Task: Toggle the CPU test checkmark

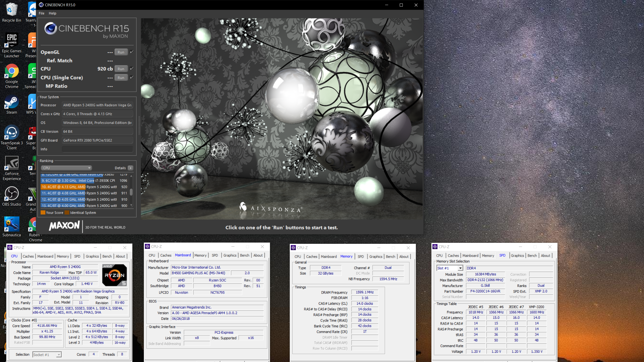Action: coord(132,68)
